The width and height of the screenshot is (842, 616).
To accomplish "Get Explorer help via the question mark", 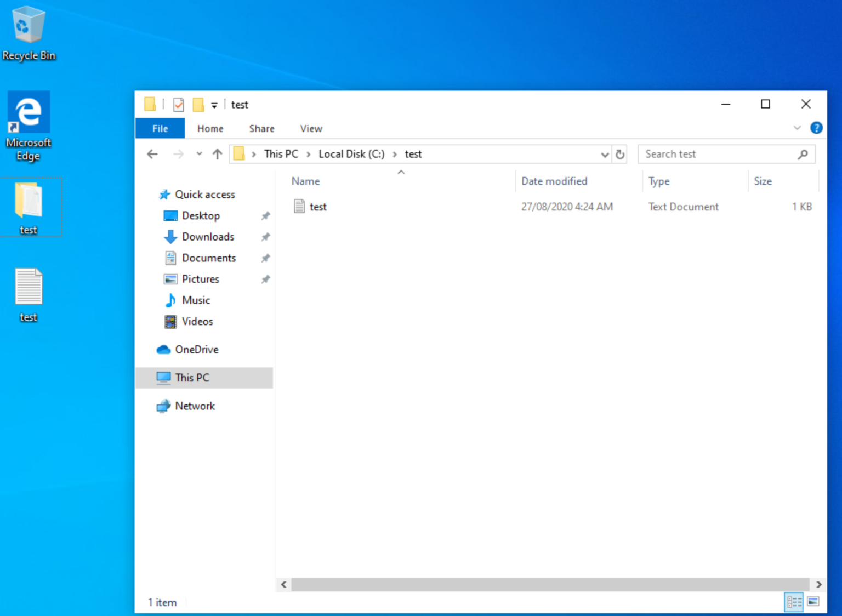I will (x=816, y=128).
